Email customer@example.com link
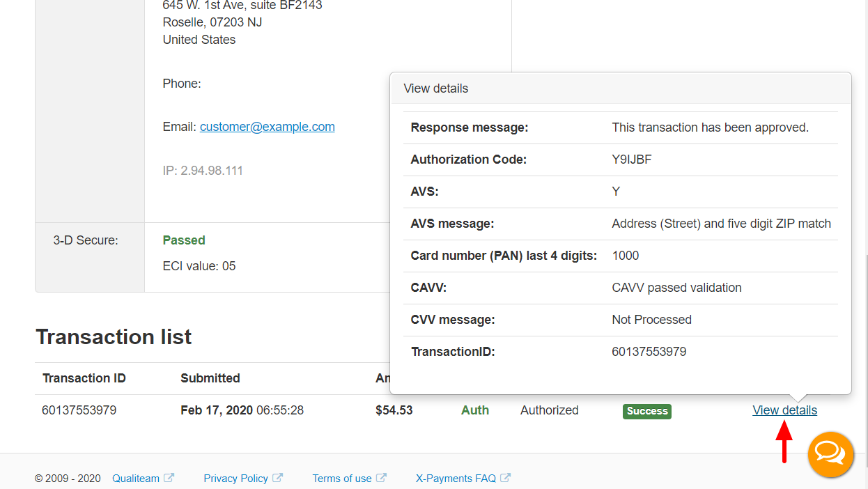Viewport: 868px width, 489px height. pyautogui.click(x=267, y=127)
